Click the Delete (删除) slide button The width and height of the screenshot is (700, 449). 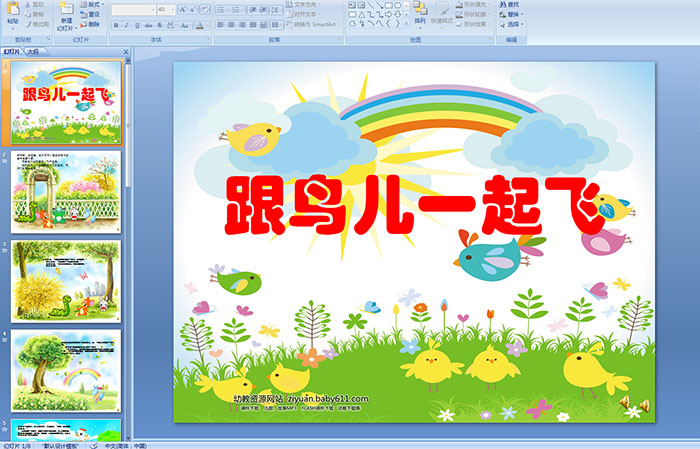pyautogui.click(x=94, y=25)
